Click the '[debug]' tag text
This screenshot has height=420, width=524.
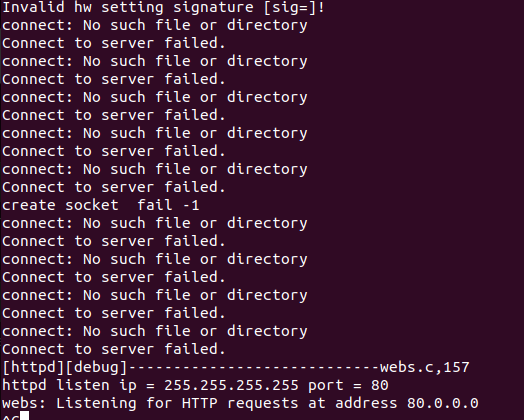click(x=96, y=368)
